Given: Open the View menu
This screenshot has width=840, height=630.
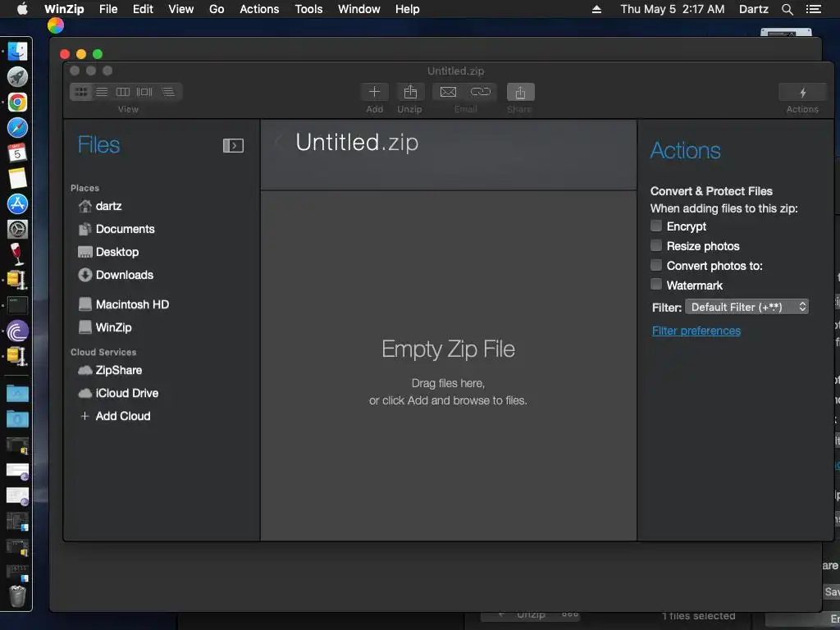Looking at the screenshot, I should pyautogui.click(x=181, y=9).
